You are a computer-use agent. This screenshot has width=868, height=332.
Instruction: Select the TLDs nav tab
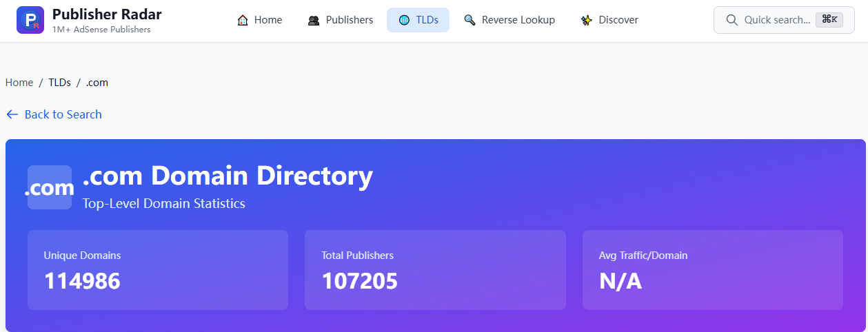(x=418, y=20)
